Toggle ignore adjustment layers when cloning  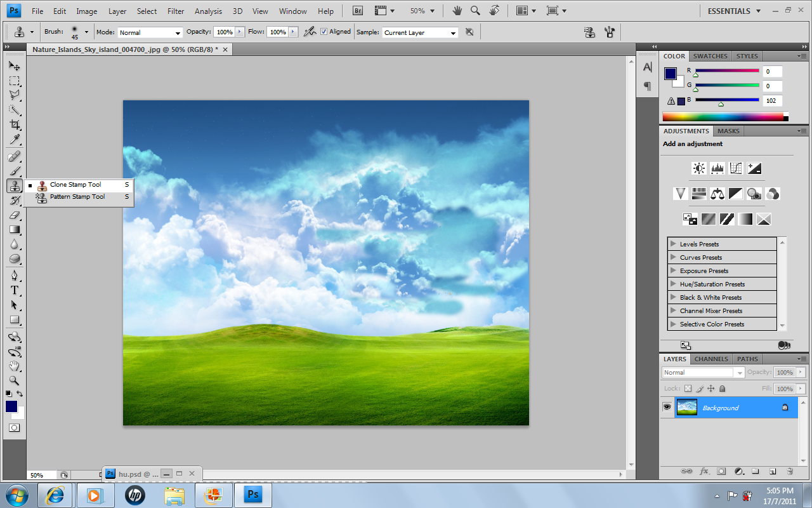click(x=469, y=32)
